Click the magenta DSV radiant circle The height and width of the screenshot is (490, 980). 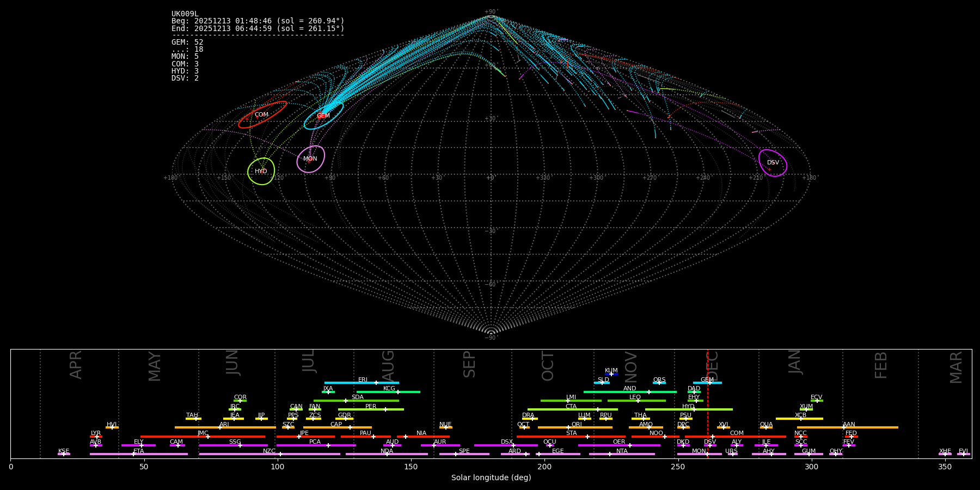click(773, 163)
